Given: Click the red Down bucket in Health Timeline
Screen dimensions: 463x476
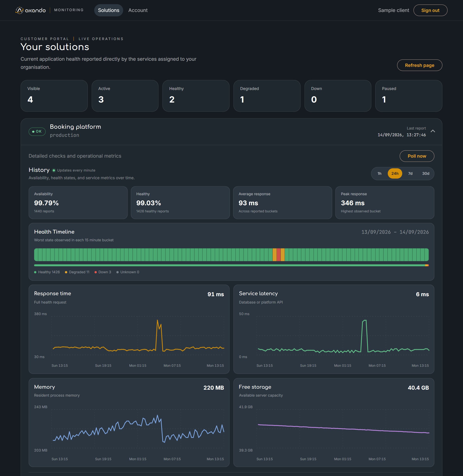Looking at the screenshot, I should click(278, 255).
